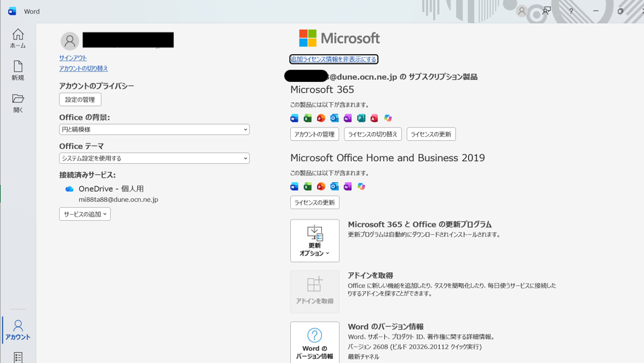644x363 pixels.
Task: Click Excel icon under Microsoft 365
Action: click(x=308, y=119)
